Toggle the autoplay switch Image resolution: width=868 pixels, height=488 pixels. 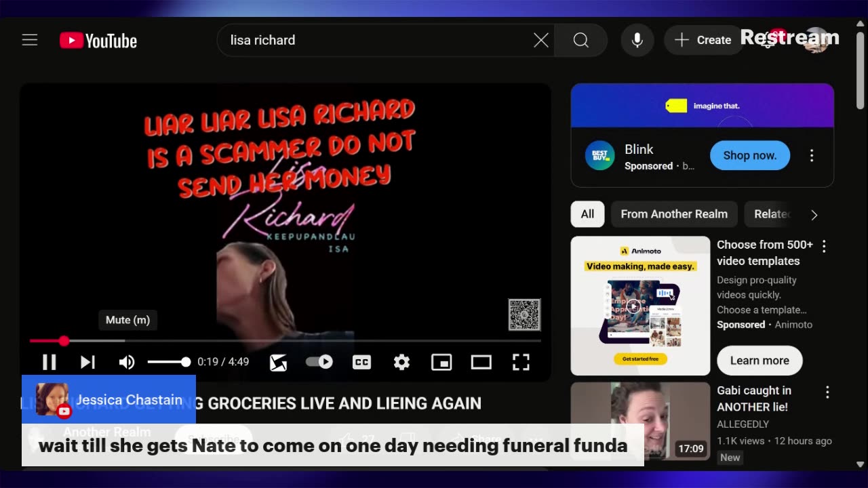(319, 362)
